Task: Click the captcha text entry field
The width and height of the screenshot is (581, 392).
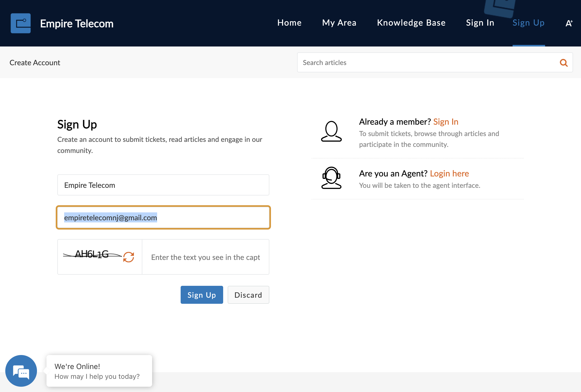Action: (x=206, y=257)
